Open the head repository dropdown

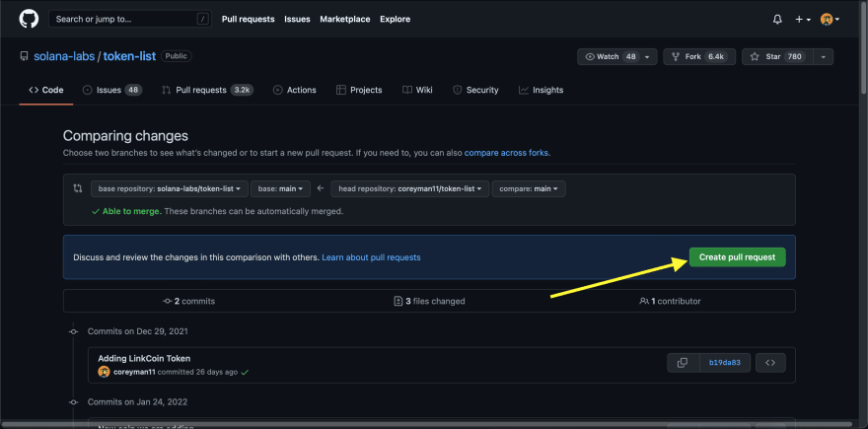click(x=410, y=188)
